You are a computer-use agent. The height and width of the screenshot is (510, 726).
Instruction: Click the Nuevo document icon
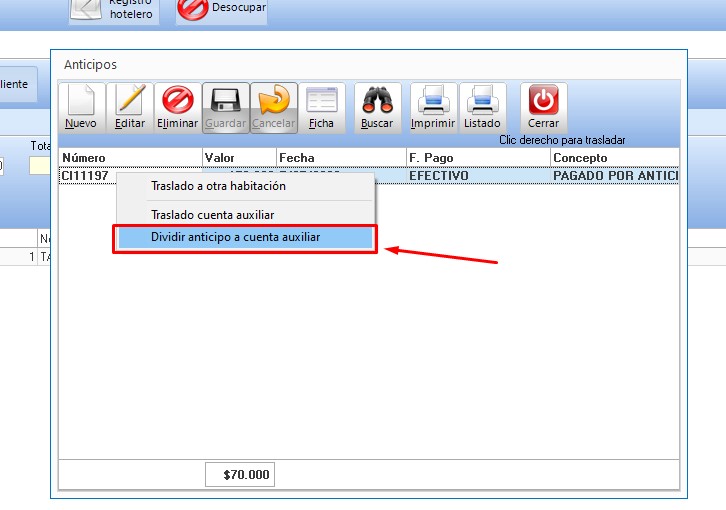81,100
